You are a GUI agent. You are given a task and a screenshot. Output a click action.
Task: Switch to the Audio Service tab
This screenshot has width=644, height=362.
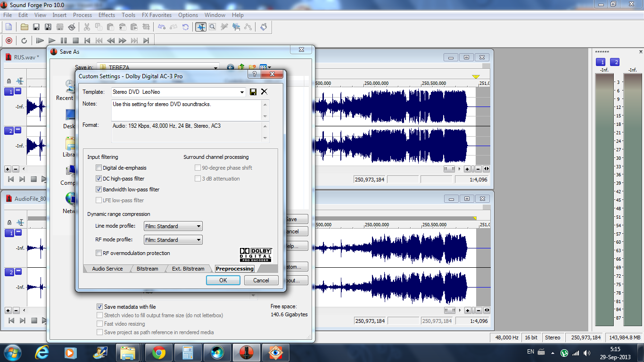pos(107,269)
